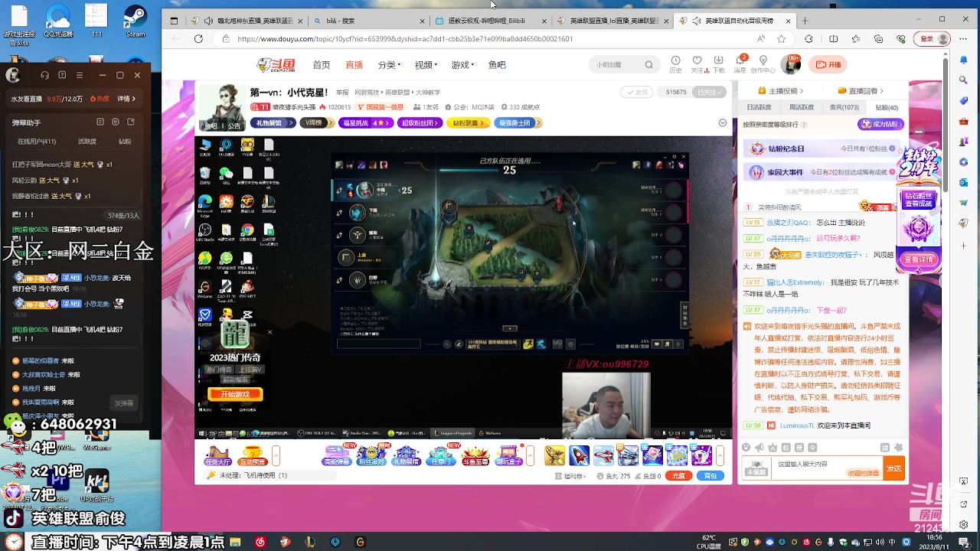Expand the 游戏 dropdown menu
Viewport: 980px width, 551px height.
click(462, 65)
